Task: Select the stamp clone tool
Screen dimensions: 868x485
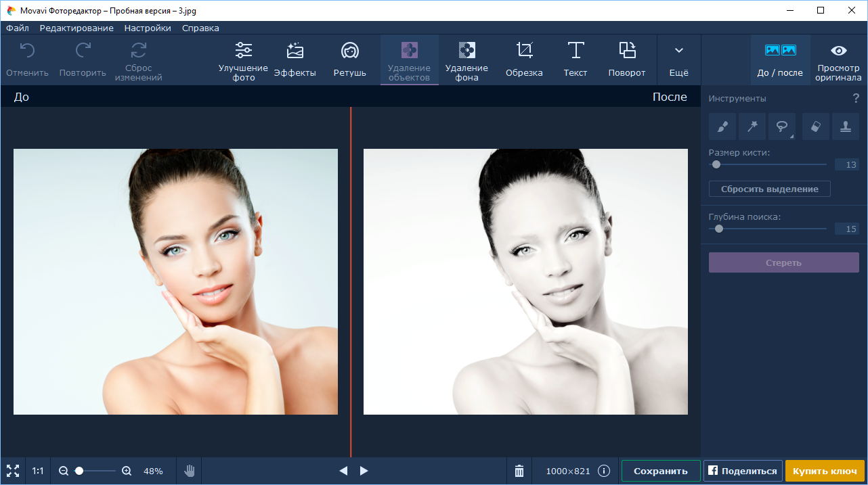Action: tap(845, 126)
